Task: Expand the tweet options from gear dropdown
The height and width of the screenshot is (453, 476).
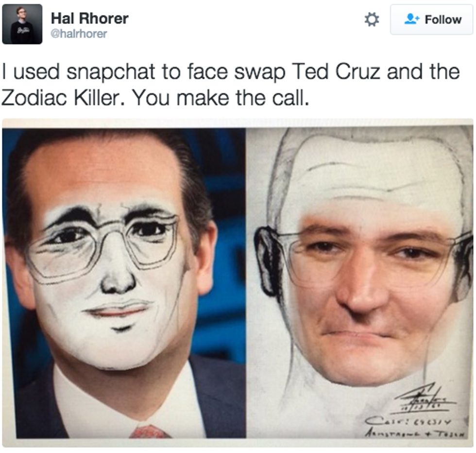Action: pyautogui.click(x=372, y=20)
